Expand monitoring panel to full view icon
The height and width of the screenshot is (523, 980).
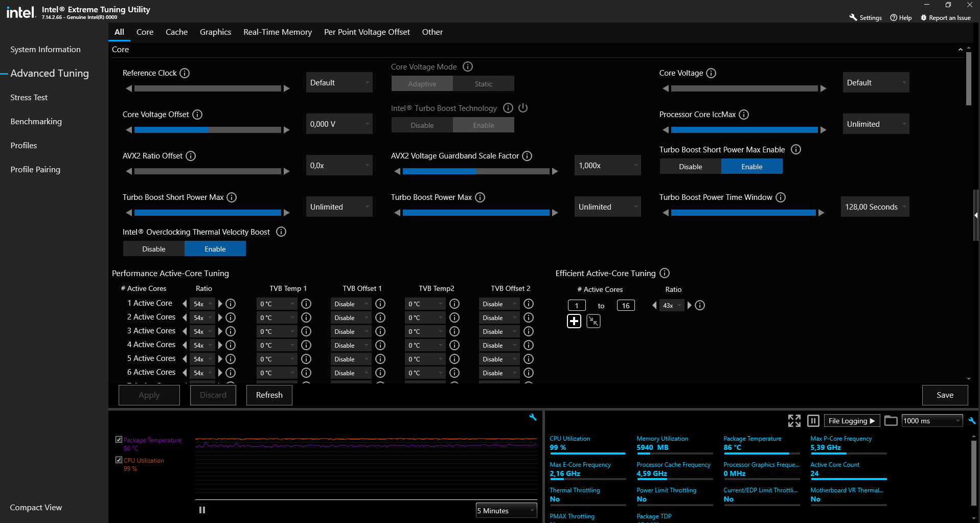pyautogui.click(x=794, y=421)
